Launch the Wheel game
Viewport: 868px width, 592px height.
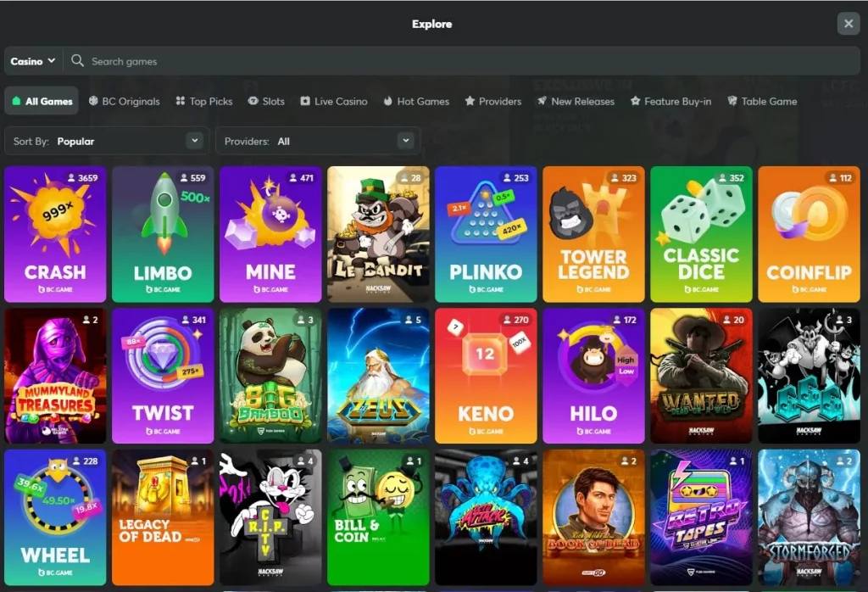coord(55,517)
